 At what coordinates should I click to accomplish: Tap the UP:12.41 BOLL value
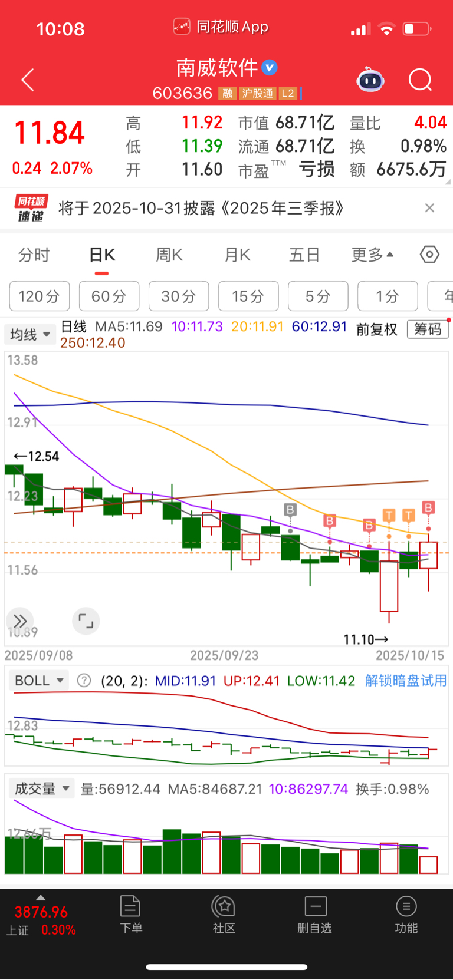[251, 681]
